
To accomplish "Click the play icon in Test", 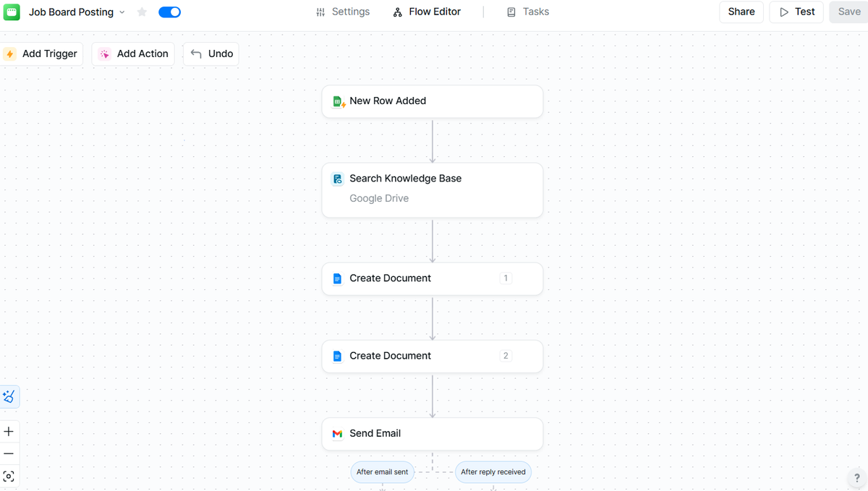I will 784,12.
